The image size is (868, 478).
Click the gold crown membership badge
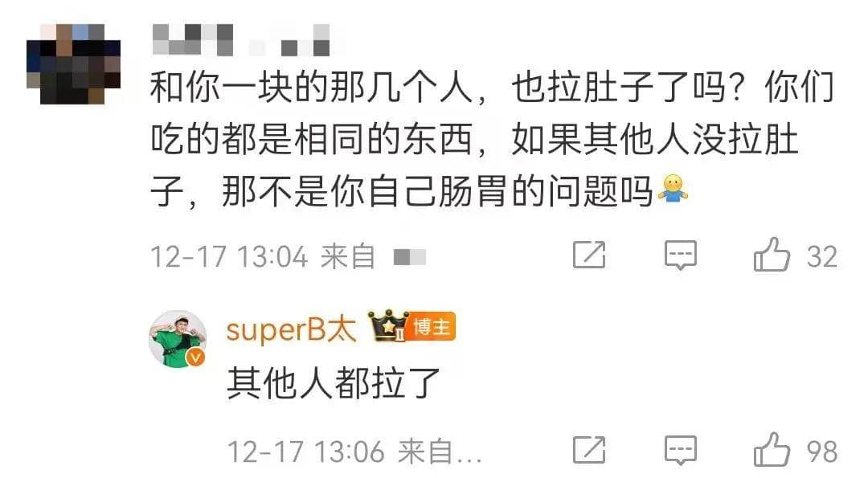pos(388,325)
